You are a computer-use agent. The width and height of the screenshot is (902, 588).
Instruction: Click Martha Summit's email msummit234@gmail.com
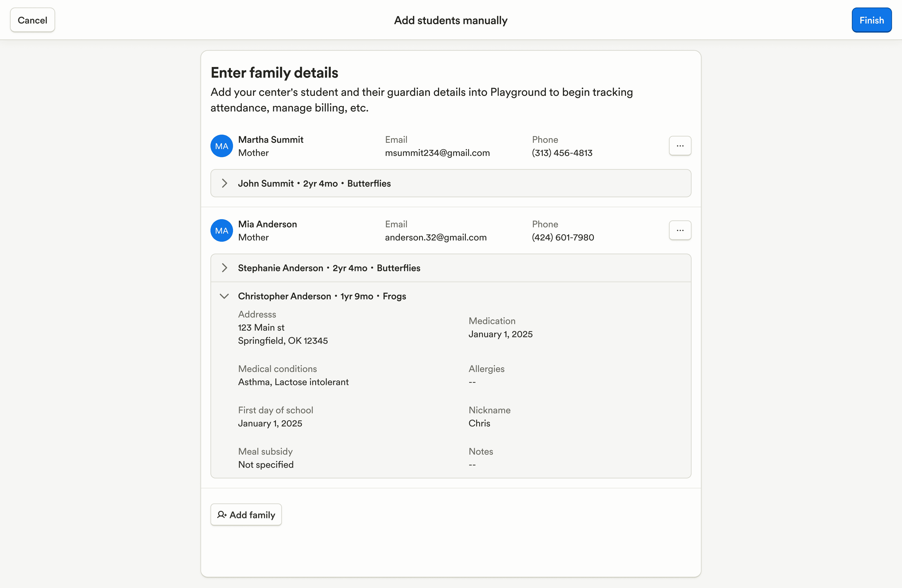(x=437, y=153)
